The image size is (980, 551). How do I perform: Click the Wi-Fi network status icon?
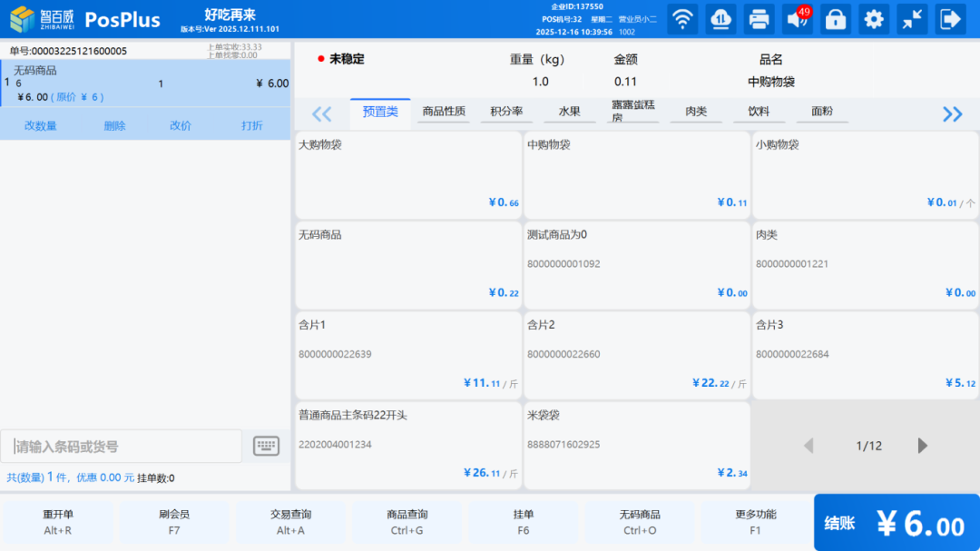point(683,19)
